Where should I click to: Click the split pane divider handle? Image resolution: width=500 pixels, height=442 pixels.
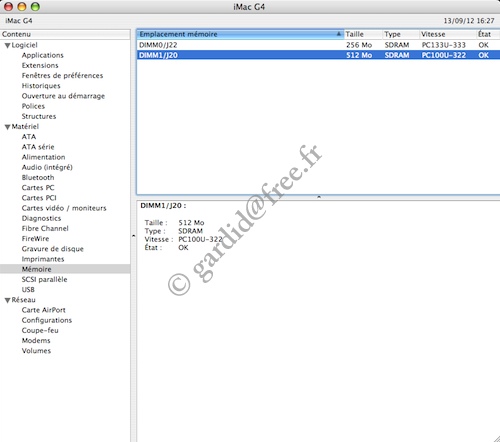point(319,197)
